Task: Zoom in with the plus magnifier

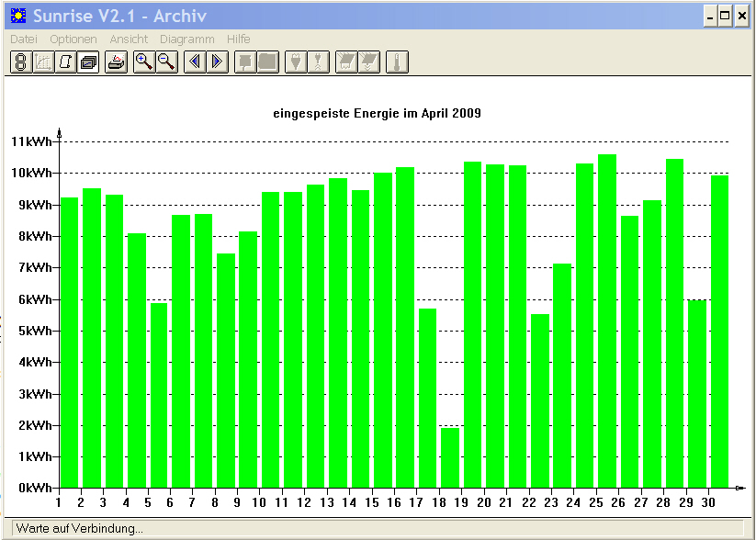Action: pos(144,62)
